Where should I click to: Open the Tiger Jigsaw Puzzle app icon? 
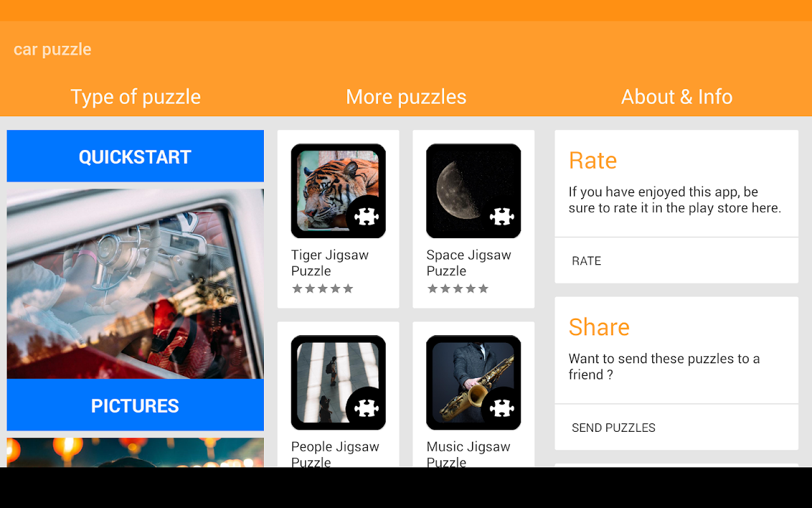tap(338, 191)
